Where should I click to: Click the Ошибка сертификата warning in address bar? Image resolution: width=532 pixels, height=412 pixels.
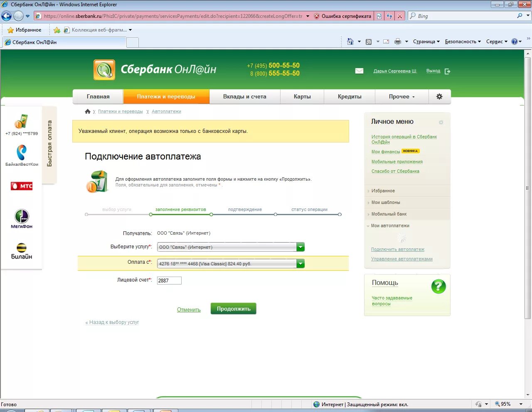(342, 16)
